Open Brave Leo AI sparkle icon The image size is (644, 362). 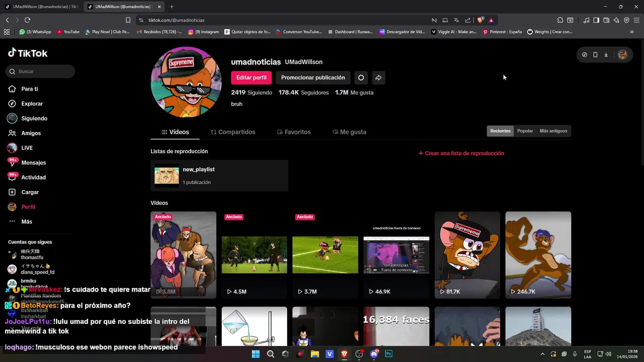pyautogui.click(x=616, y=20)
